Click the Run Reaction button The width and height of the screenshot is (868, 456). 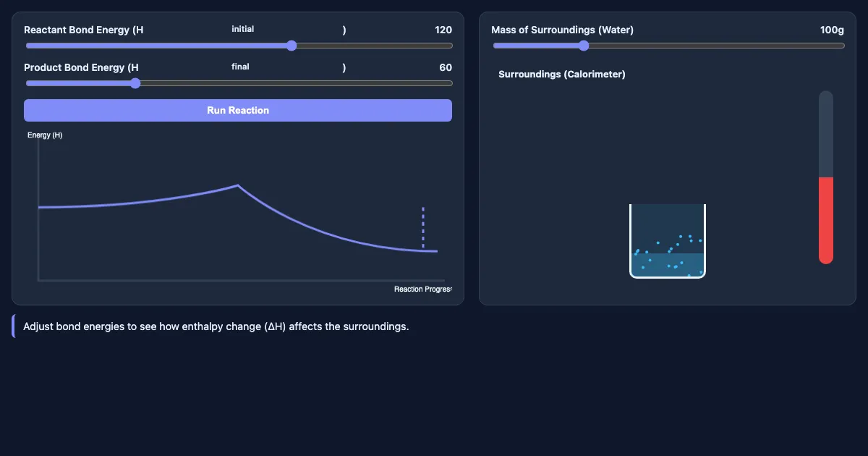(238, 110)
